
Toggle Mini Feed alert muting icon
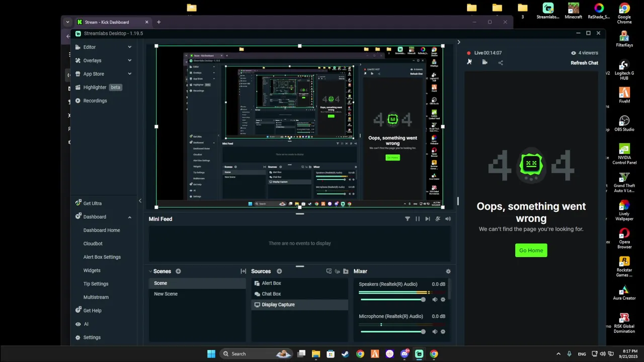(x=438, y=219)
